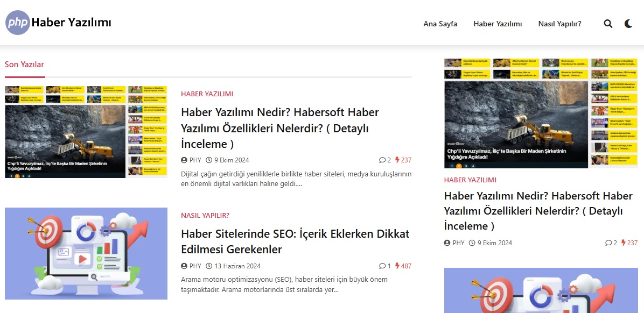Image resolution: width=644 pixels, height=313 pixels.
Task: Open the Ana Sayfa menu item
Action: click(x=440, y=24)
